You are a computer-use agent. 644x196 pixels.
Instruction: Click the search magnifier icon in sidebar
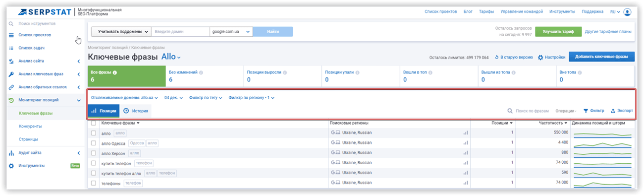pos(11,23)
